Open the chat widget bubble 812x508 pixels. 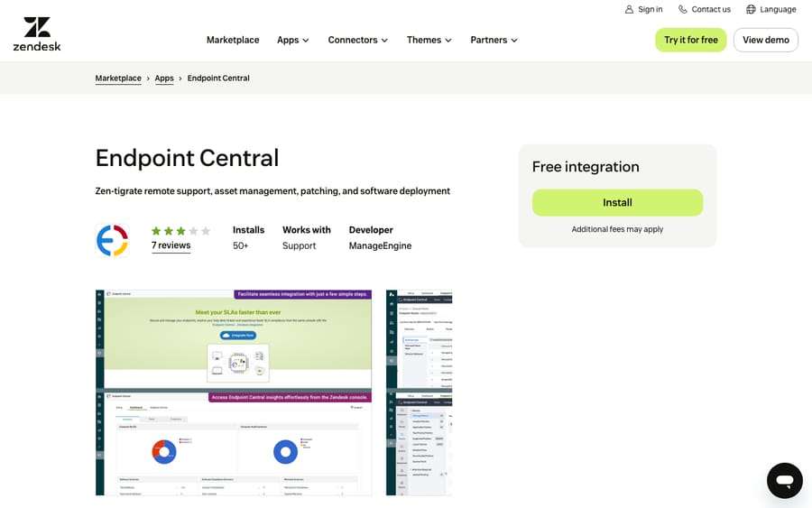point(785,481)
